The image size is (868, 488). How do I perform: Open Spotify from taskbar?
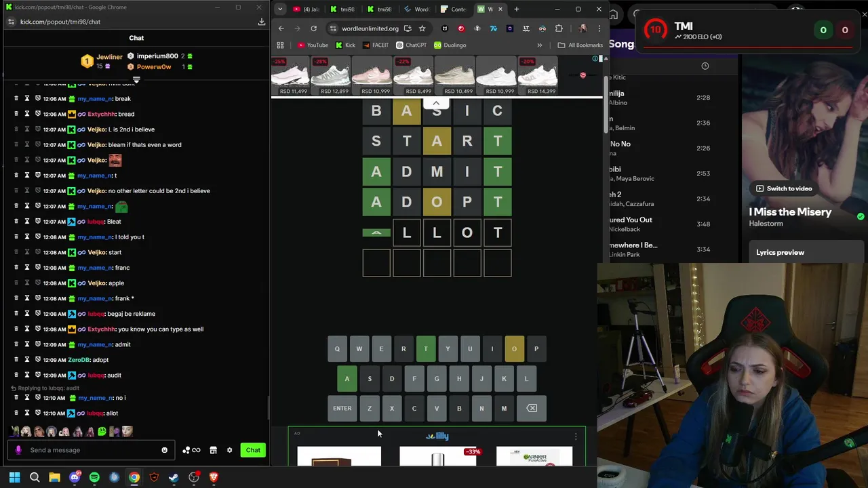(94, 477)
